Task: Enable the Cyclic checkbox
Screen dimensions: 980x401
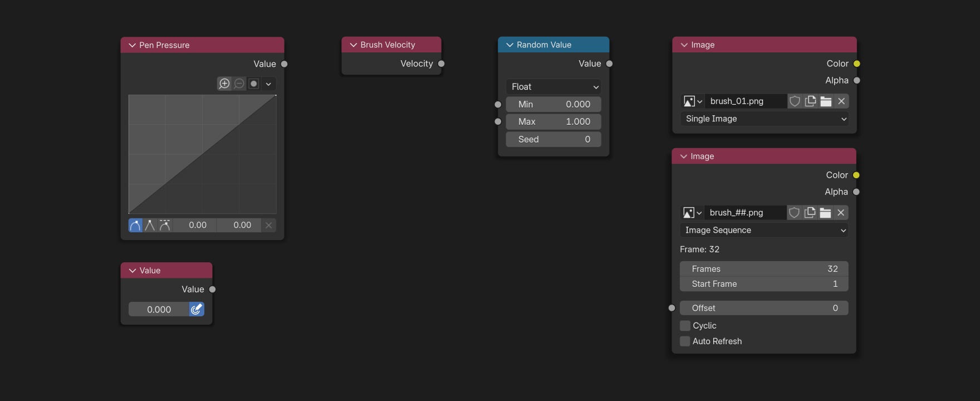Action: coord(685,326)
